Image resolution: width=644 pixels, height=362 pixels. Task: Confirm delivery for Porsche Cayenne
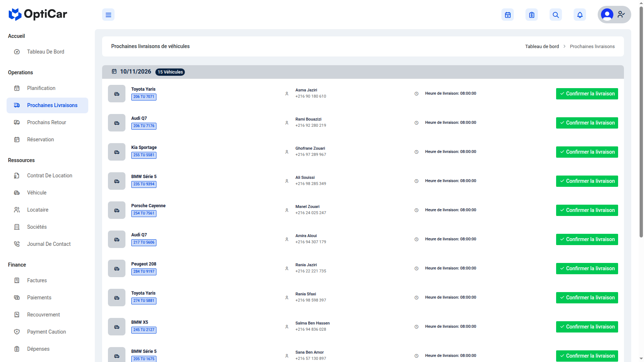(x=587, y=210)
